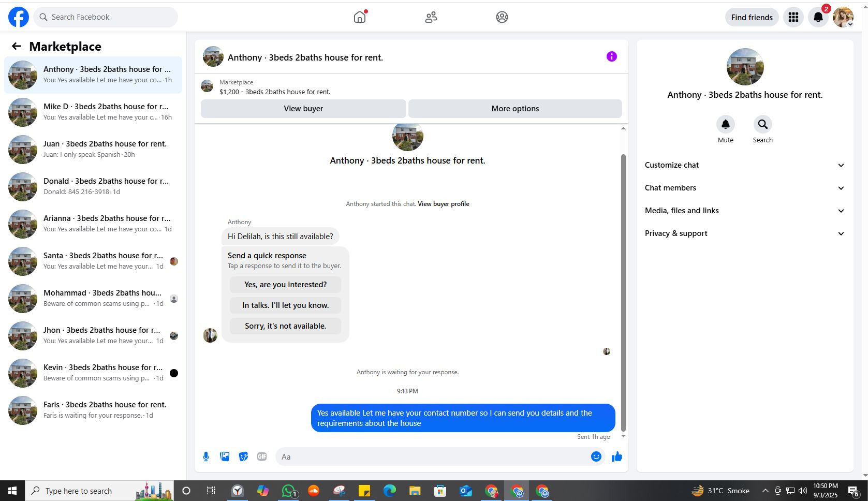868x501 pixels.
Task: Open Outlook from the taskbar
Action: (x=466, y=491)
